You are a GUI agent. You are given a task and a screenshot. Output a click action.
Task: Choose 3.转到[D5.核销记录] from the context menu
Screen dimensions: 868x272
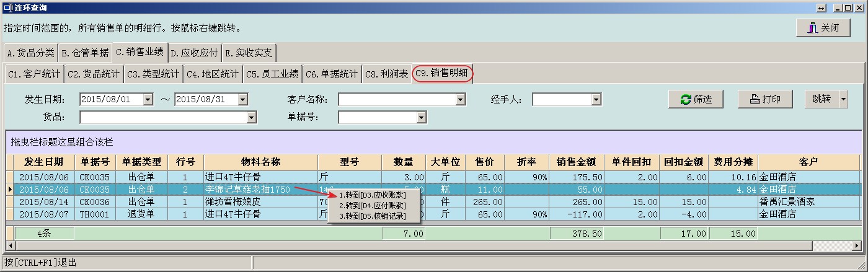(372, 216)
